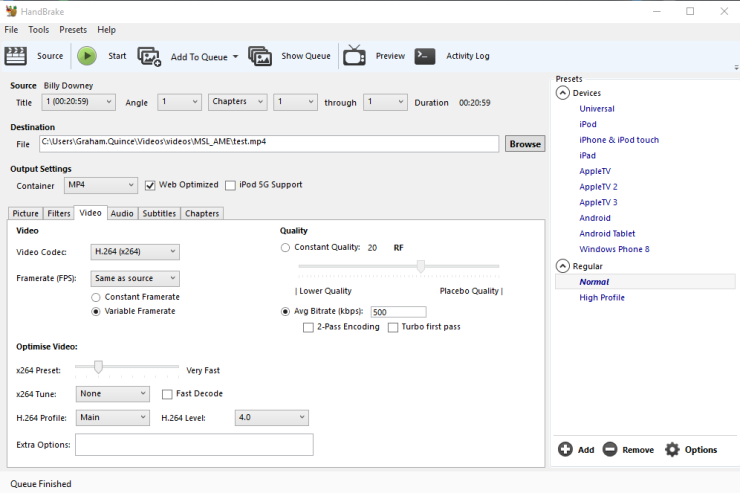Open the Presets menu
Viewport: 740px width, 493px height.
point(73,30)
